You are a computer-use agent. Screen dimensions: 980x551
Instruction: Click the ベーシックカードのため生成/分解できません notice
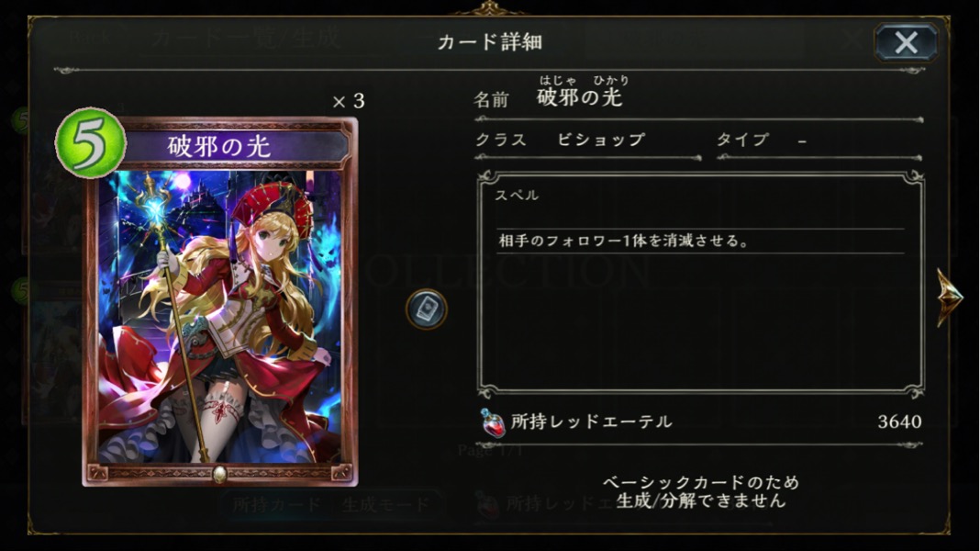(x=701, y=491)
